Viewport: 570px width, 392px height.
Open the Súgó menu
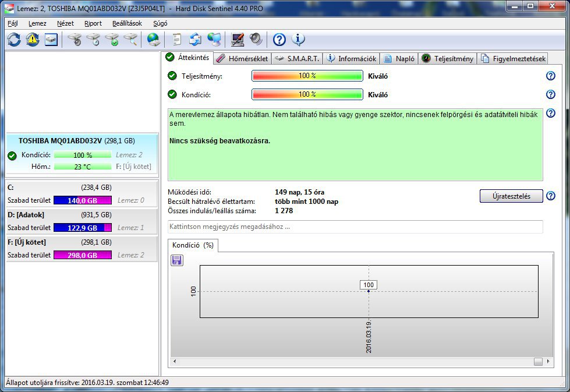(160, 23)
